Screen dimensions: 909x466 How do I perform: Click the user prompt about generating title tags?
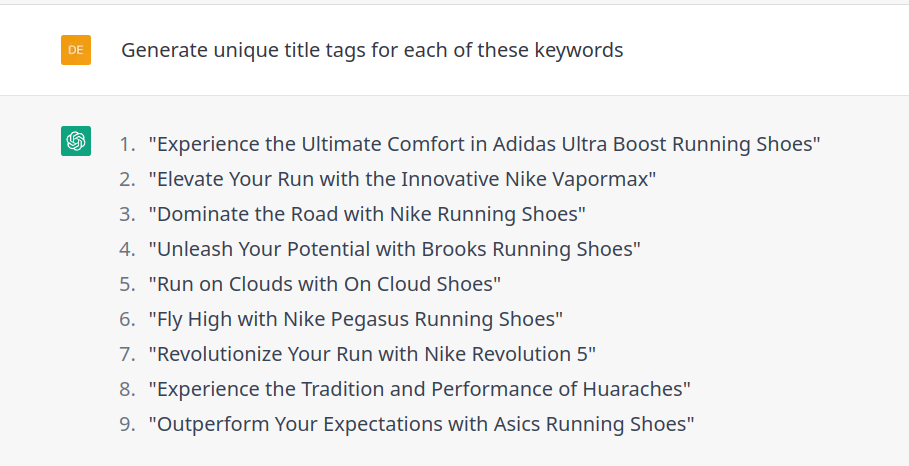click(x=372, y=50)
